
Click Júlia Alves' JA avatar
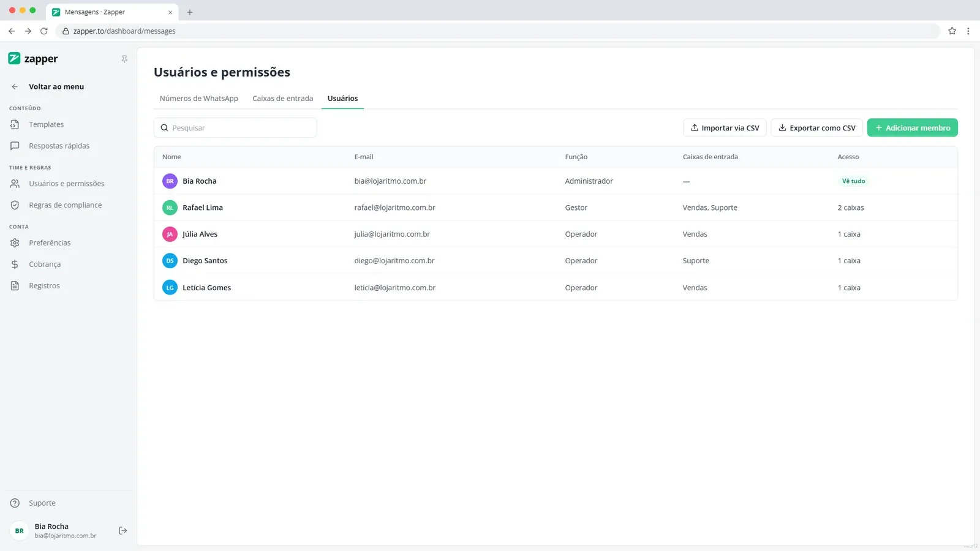[170, 234]
